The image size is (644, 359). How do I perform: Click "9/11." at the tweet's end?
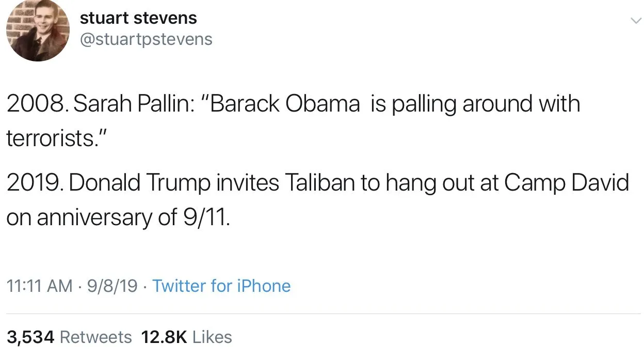point(206,218)
